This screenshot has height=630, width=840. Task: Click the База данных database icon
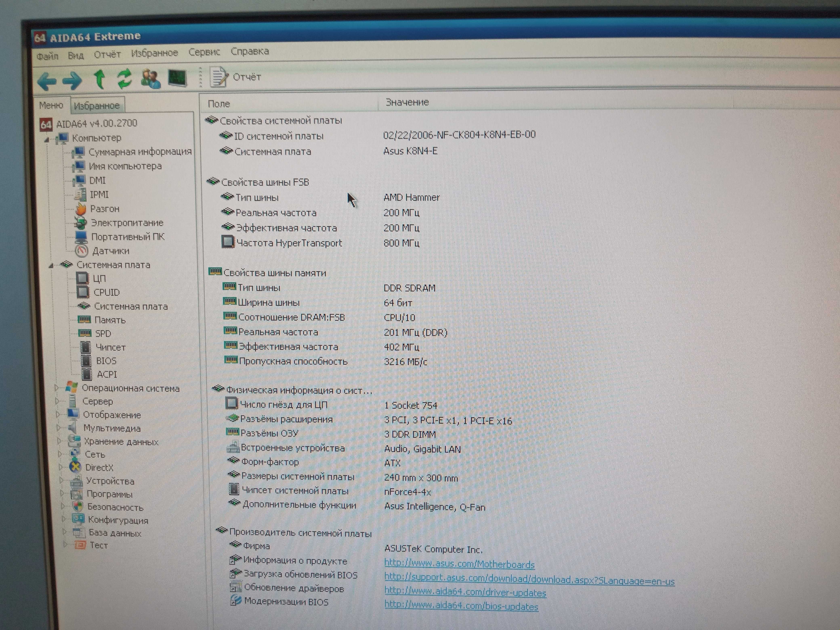[79, 533]
